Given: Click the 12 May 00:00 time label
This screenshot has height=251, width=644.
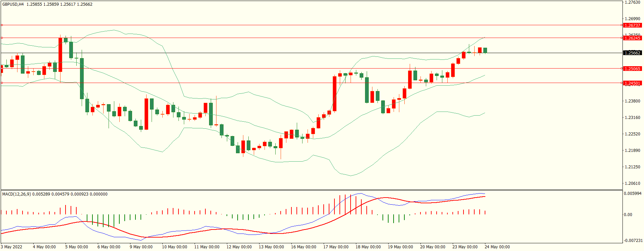Looking at the screenshot, I should [x=239, y=247].
